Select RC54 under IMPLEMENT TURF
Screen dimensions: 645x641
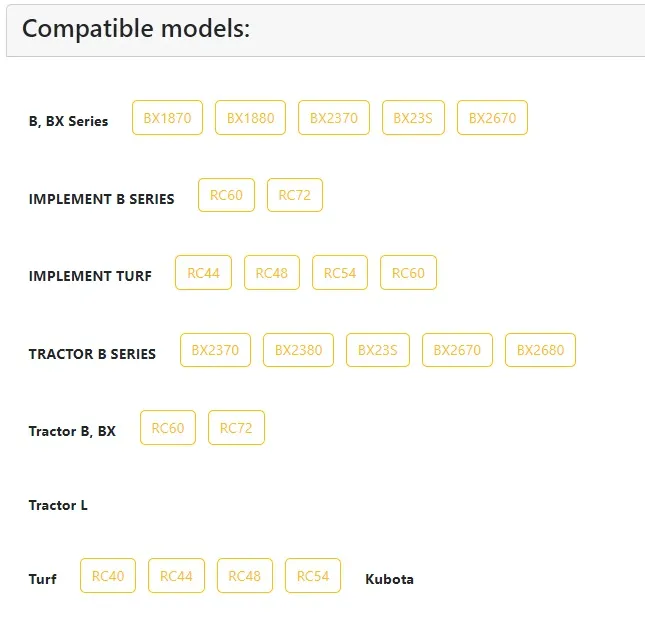click(340, 273)
